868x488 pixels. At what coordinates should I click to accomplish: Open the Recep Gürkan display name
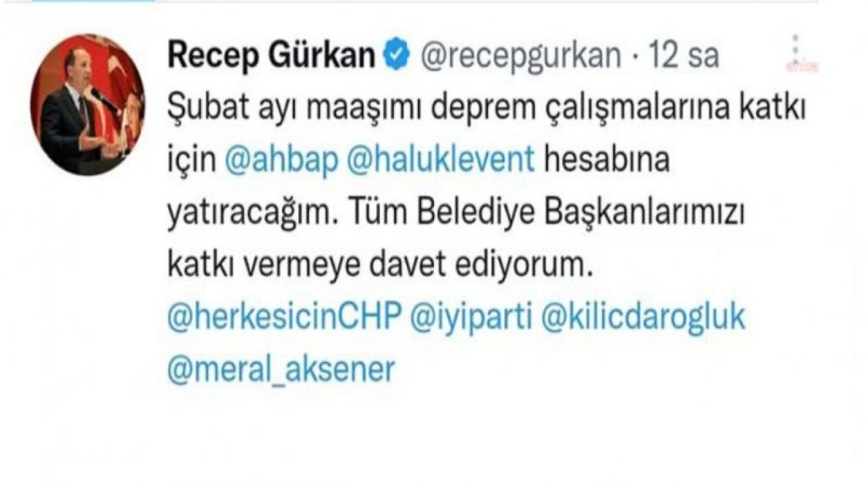coord(271,57)
